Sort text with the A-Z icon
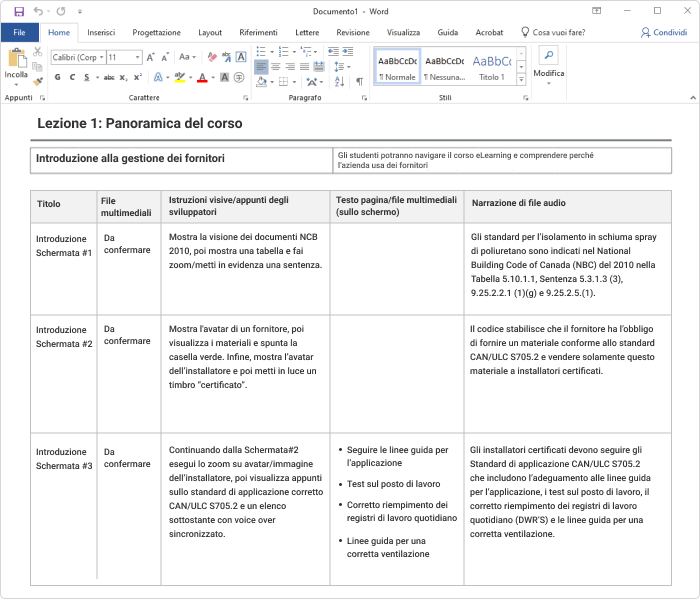The width and height of the screenshot is (700, 599). pos(339,81)
